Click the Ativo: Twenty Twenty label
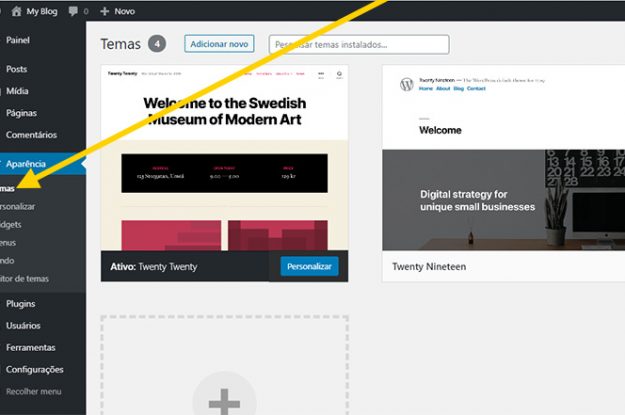Image resolution: width=625 pixels, height=415 pixels. pyautogui.click(x=154, y=267)
